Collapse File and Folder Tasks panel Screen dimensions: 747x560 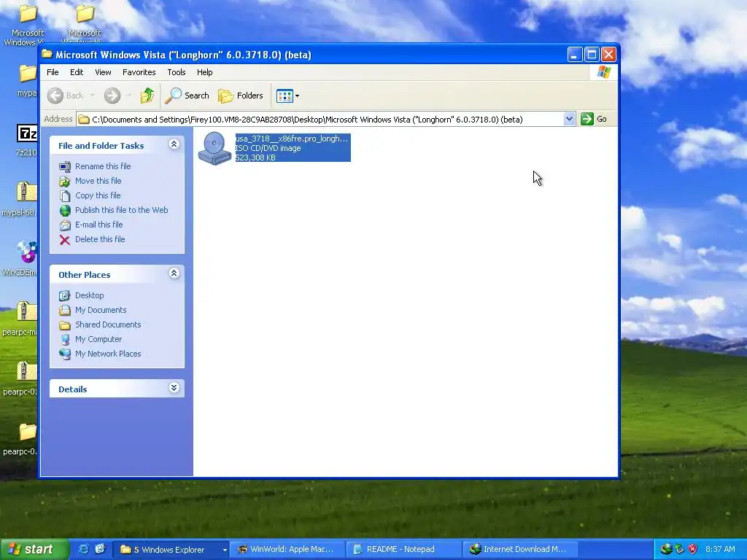click(x=174, y=144)
